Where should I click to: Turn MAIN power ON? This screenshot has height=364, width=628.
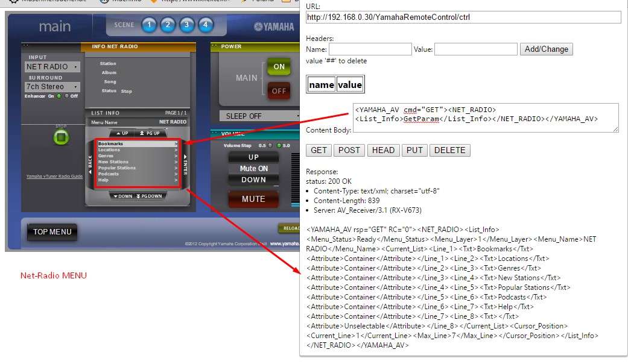pos(279,67)
